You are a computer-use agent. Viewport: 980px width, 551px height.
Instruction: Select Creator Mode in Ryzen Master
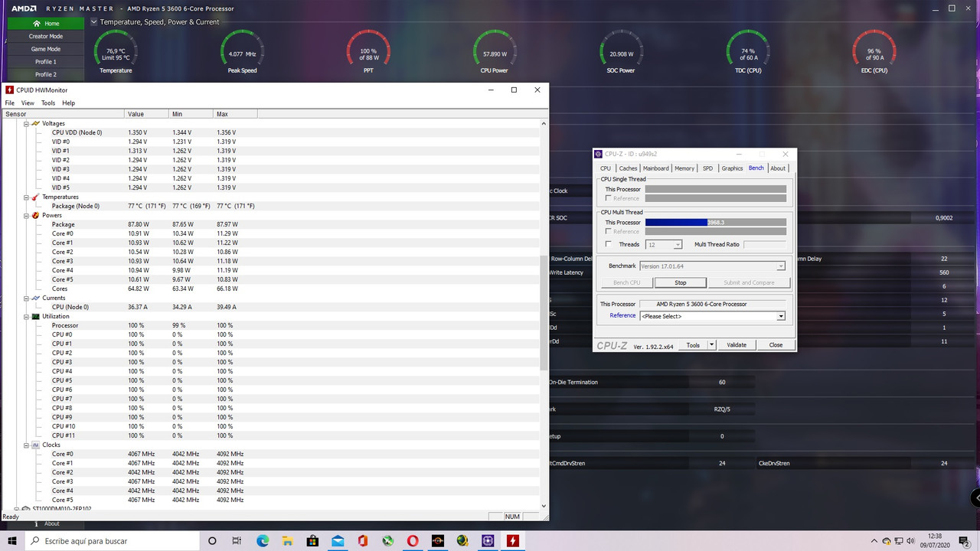point(45,36)
